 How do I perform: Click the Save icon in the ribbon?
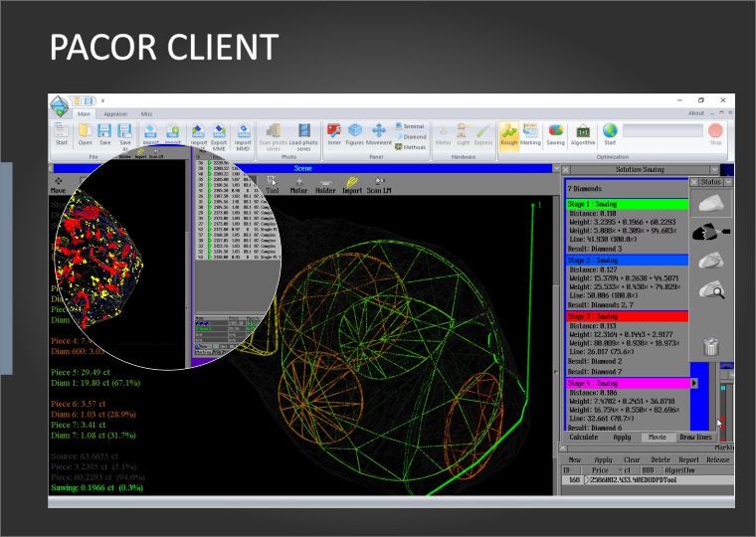point(104,134)
